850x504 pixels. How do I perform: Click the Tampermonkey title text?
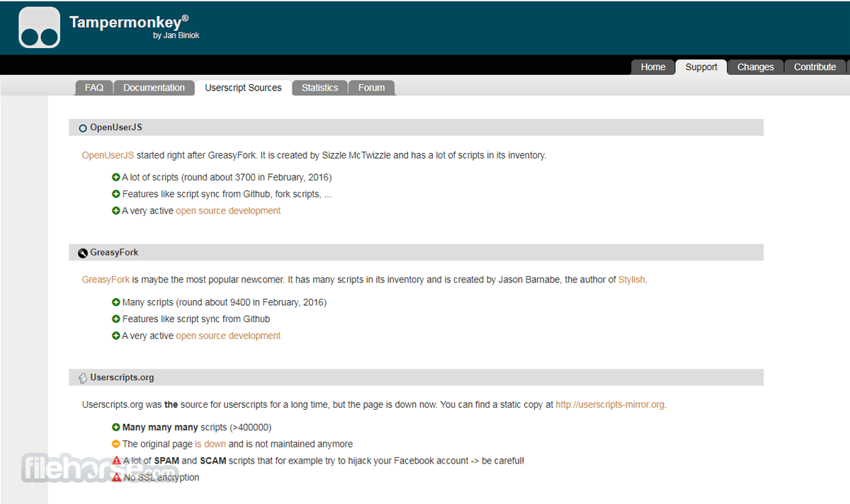[130, 22]
